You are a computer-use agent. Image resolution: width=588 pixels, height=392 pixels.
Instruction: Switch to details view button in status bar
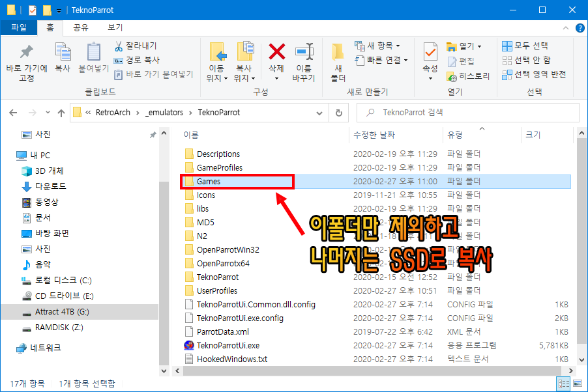[564, 384]
